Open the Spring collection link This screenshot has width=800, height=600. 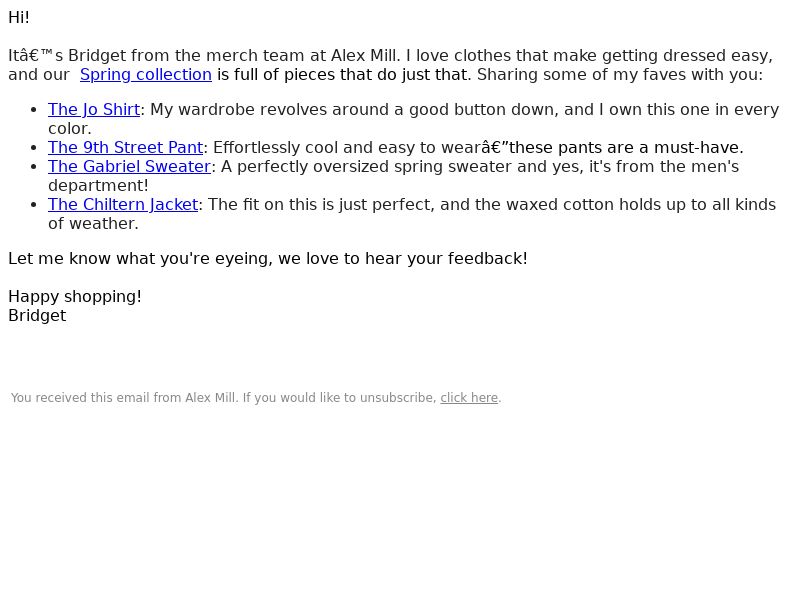pyautogui.click(x=145, y=74)
